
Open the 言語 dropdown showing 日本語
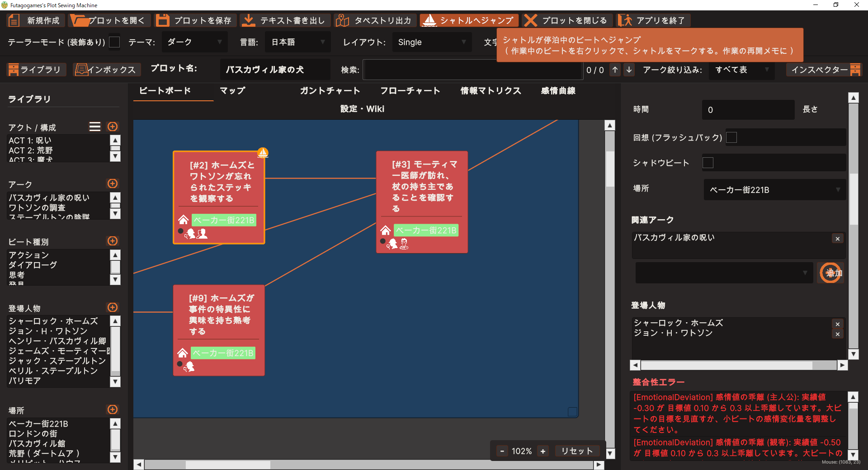[x=298, y=42]
